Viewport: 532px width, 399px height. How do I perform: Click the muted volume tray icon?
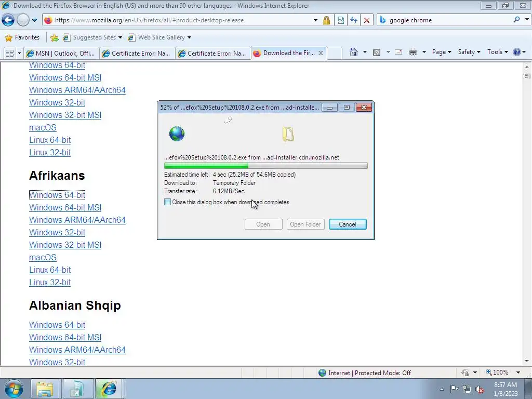pos(480,389)
